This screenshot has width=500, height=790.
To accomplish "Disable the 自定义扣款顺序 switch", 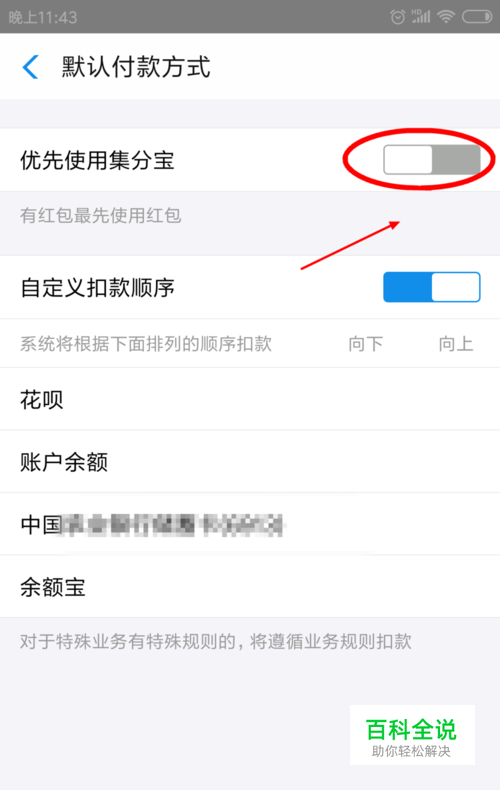I will 432,287.
